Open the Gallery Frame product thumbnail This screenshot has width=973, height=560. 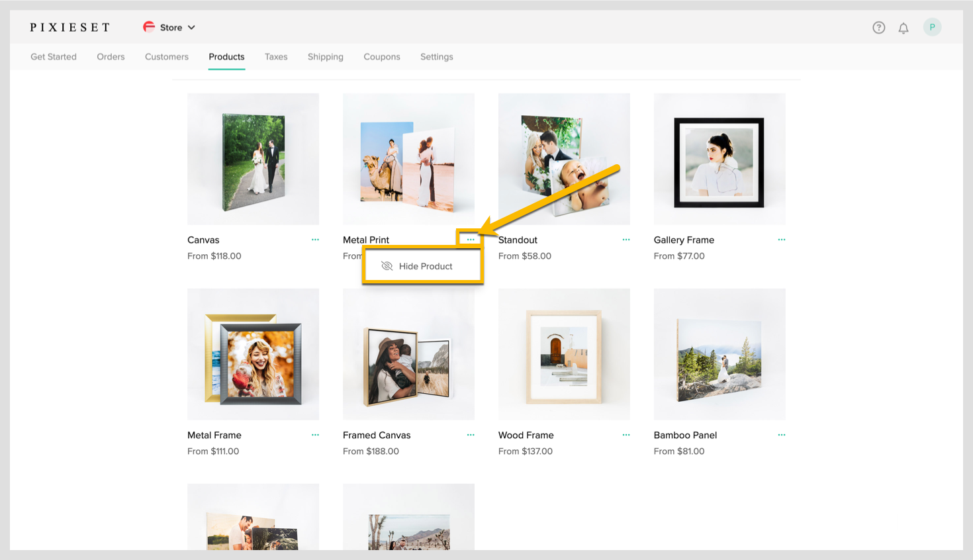click(x=719, y=159)
